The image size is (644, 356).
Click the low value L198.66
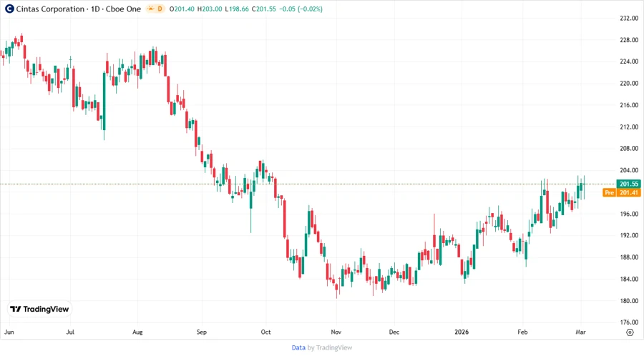[237, 9]
